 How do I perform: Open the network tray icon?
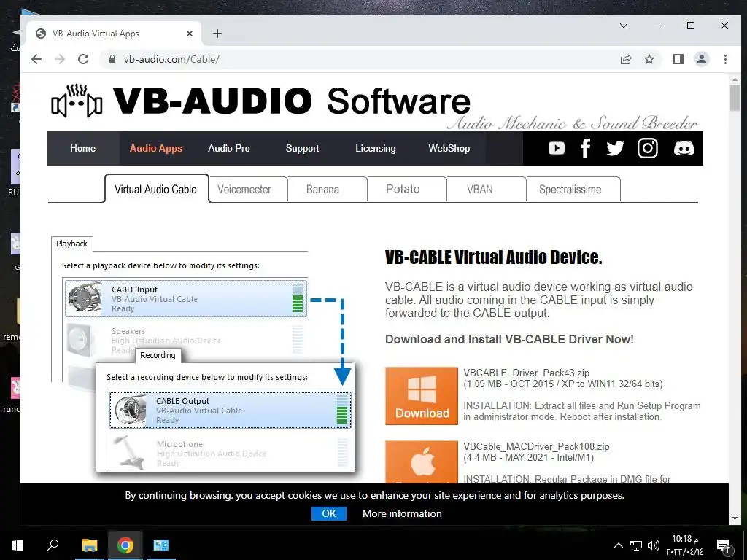(x=636, y=545)
